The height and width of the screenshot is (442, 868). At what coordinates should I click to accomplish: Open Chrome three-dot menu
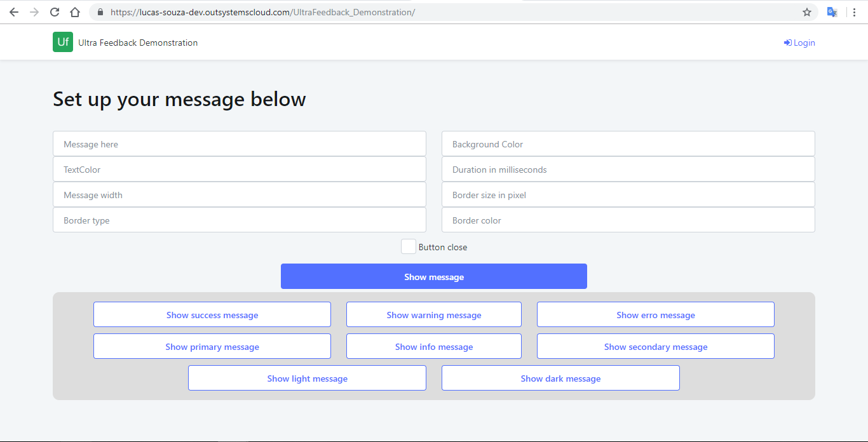point(854,12)
